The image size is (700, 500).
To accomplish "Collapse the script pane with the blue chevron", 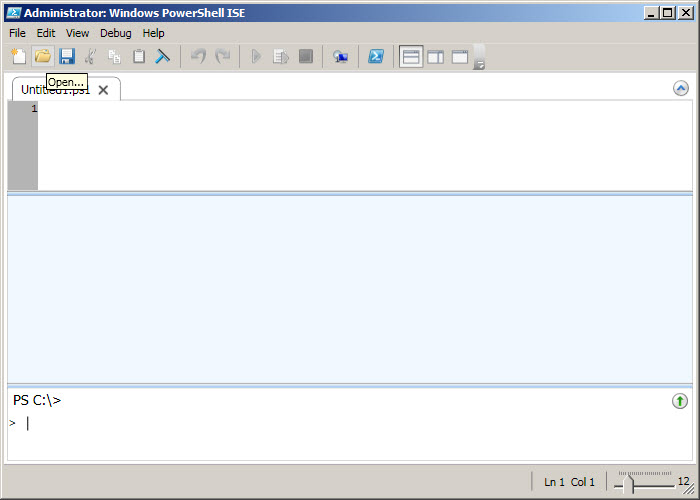I will pyautogui.click(x=680, y=88).
